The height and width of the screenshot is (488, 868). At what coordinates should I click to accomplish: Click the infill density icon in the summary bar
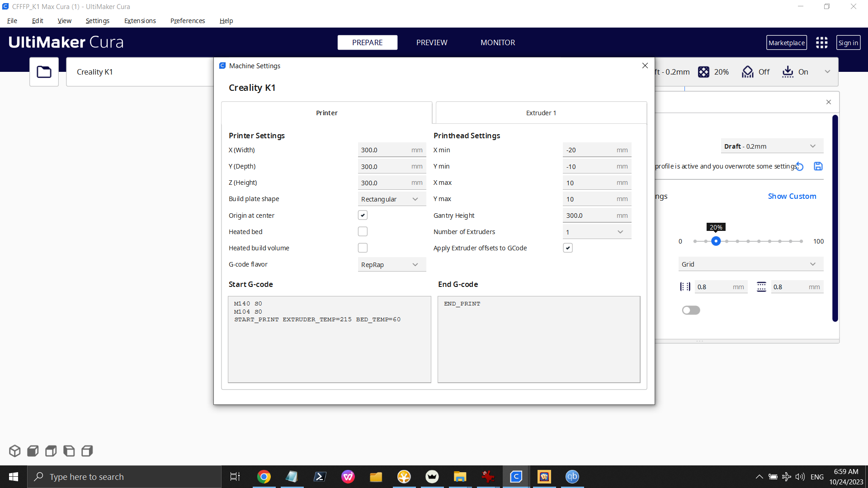pyautogui.click(x=703, y=72)
